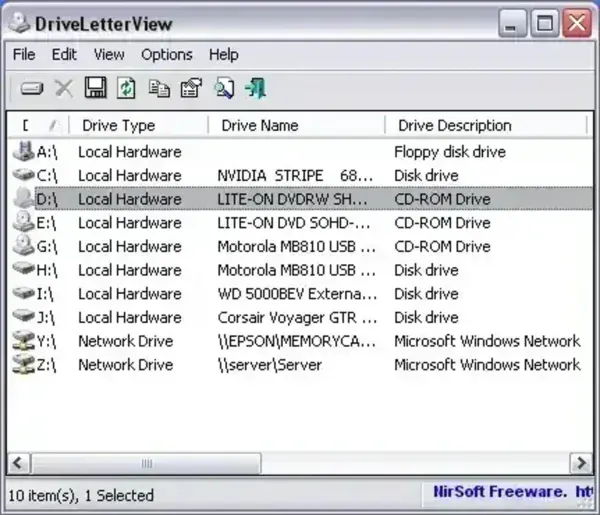
Task: Click the Find magnifier toolbar icon
Action: 224,89
